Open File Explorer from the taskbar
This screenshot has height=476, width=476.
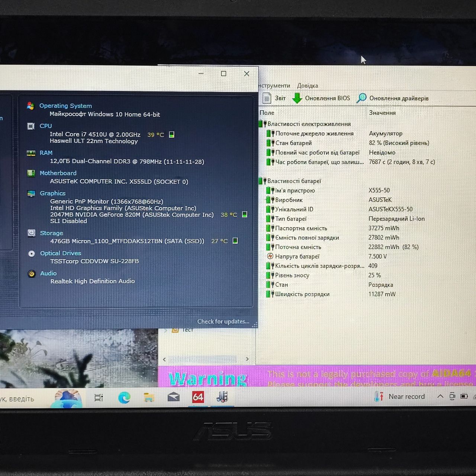[x=149, y=398]
